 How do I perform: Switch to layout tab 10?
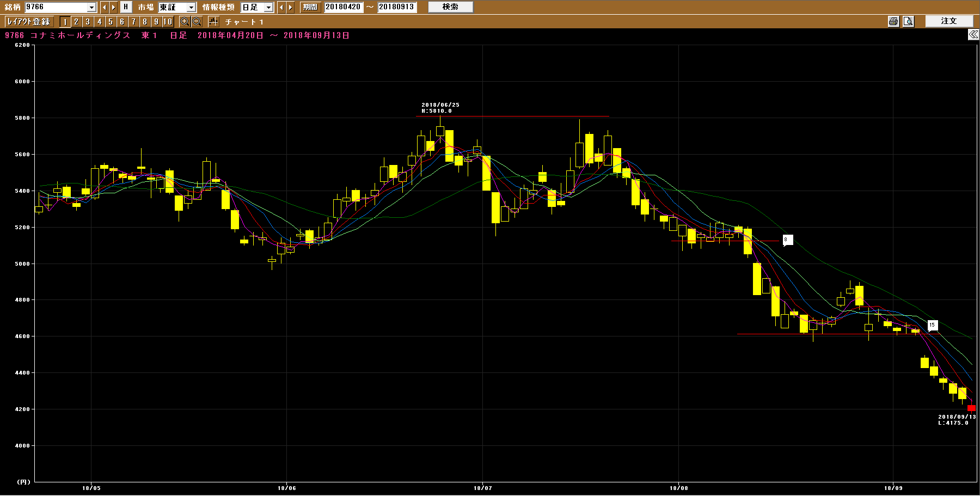click(168, 22)
